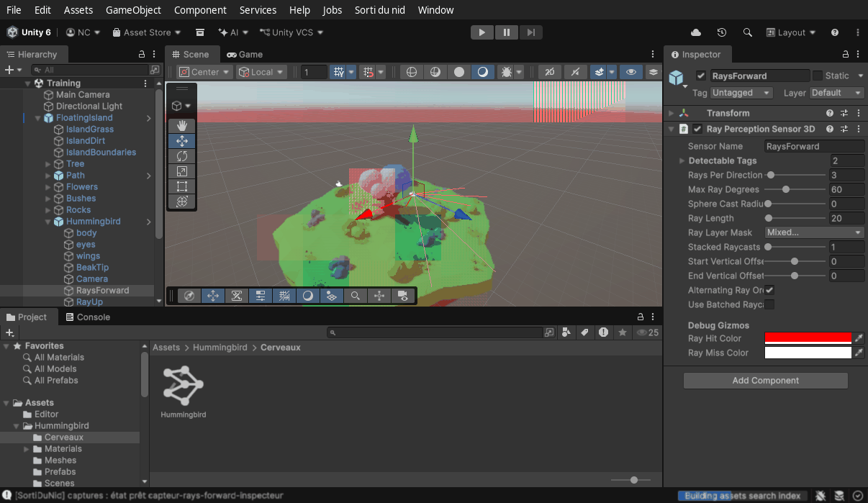Viewport: 868px width, 503px height.
Task: Open the Window menu
Action: tap(435, 10)
